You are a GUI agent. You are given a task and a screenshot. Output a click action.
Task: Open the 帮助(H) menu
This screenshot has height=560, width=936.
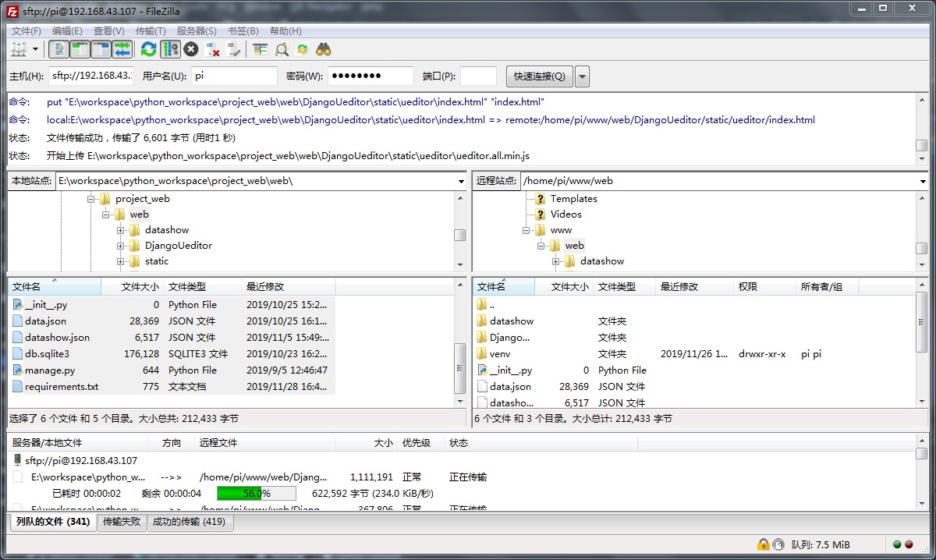point(285,30)
